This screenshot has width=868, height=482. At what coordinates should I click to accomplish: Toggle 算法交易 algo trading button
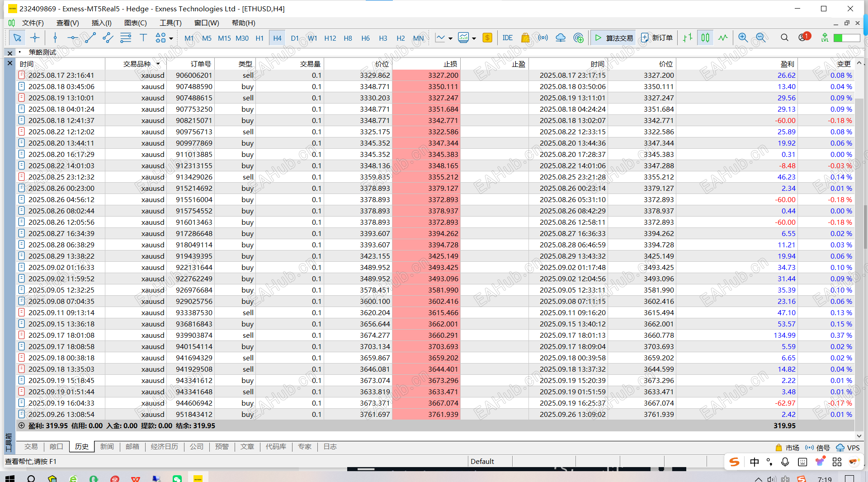pyautogui.click(x=613, y=38)
